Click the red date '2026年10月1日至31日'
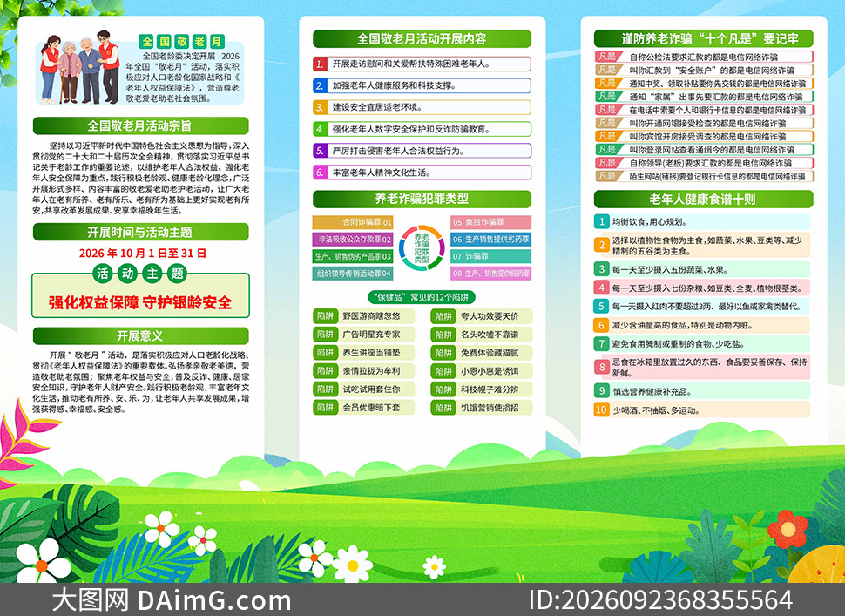 click(x=143, y=254)
